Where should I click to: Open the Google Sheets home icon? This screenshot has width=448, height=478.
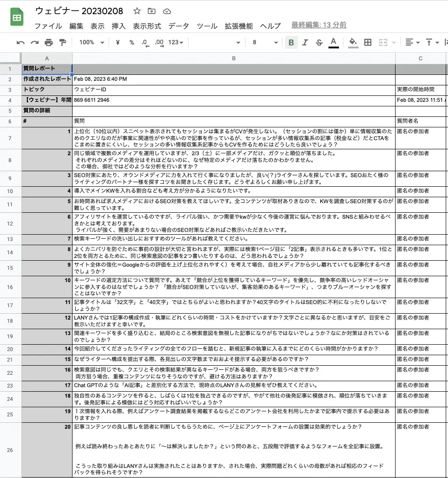coord(17,18)
